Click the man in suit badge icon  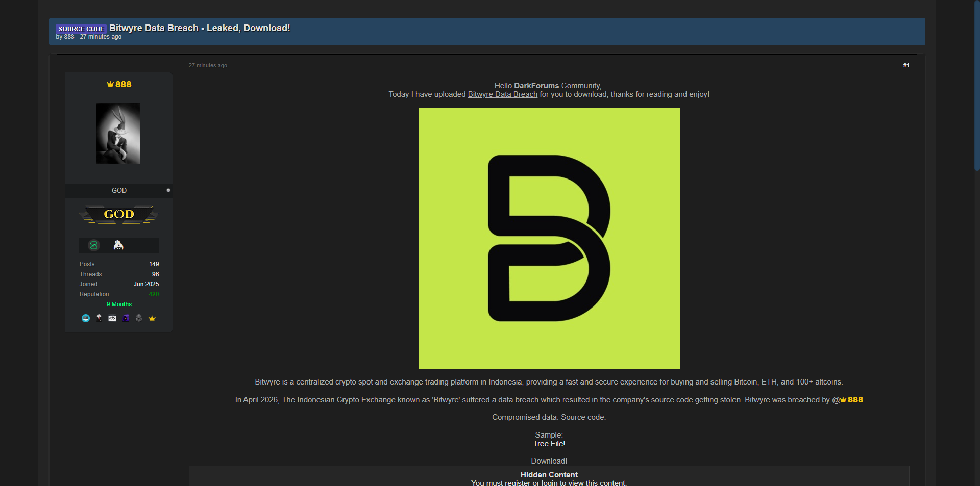point(99,318)
